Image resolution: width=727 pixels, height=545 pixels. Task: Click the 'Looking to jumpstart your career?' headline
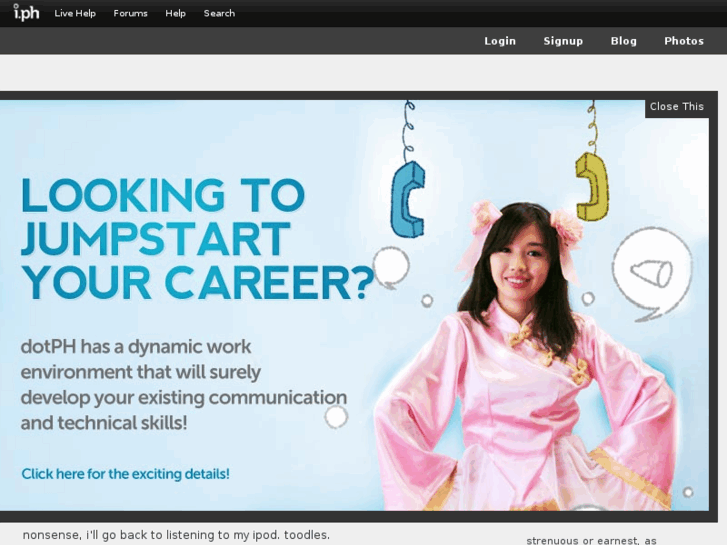[197, 239]
